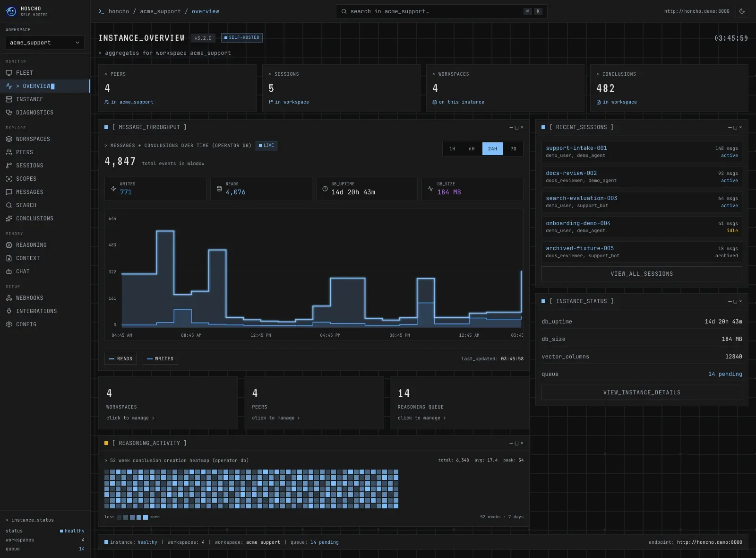The image size is (756, 558).
Task: Click the Webhooks icon
Action: 9,298
